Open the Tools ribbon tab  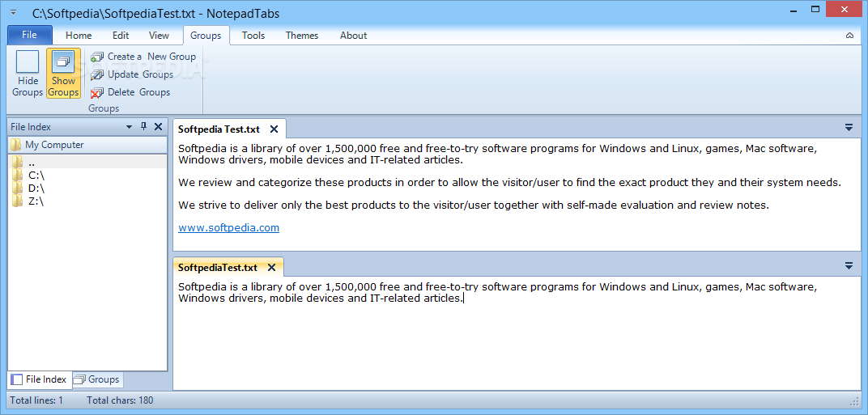[x=253, y=36]
